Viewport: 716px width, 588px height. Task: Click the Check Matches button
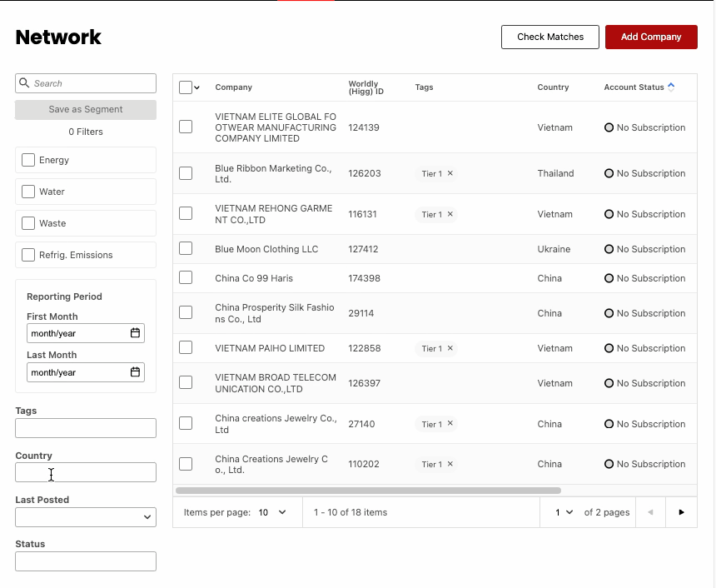[x=549, y=37]
